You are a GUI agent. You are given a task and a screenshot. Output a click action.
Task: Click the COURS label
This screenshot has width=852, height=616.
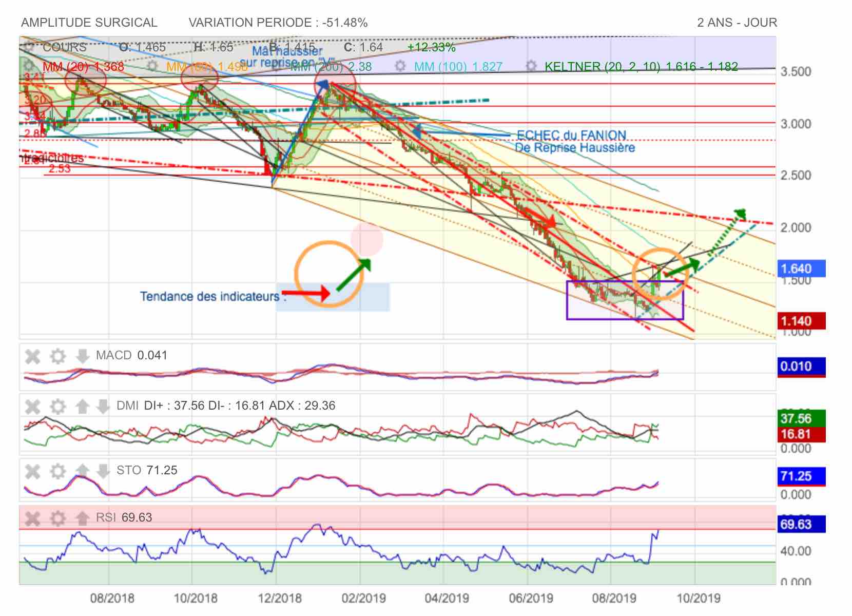(x=65, y=47)
